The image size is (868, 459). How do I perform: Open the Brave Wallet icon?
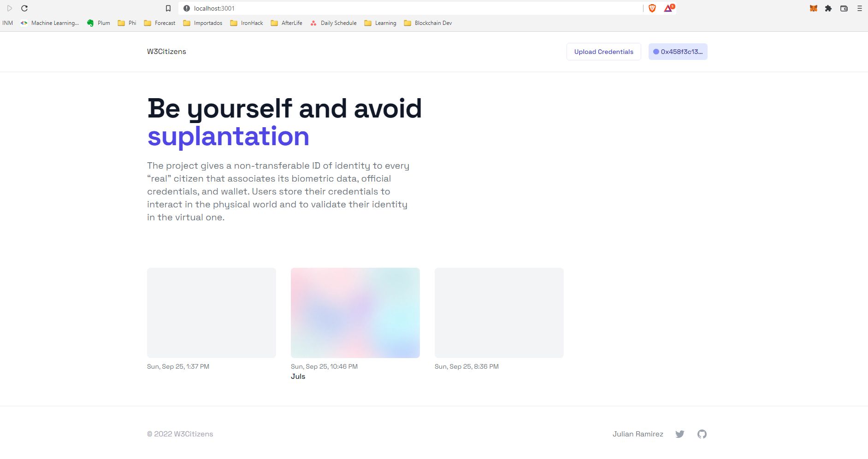pyautogui.click(x=844, y=8)
